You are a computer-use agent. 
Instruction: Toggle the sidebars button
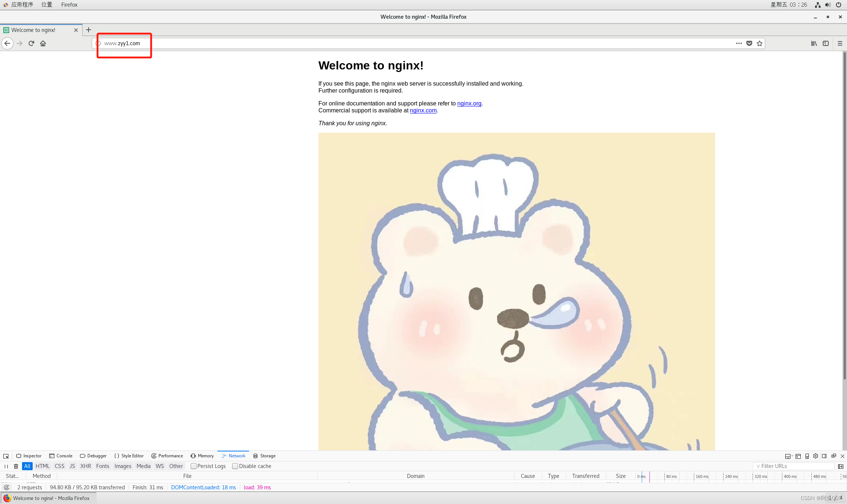tap(826, 43)
